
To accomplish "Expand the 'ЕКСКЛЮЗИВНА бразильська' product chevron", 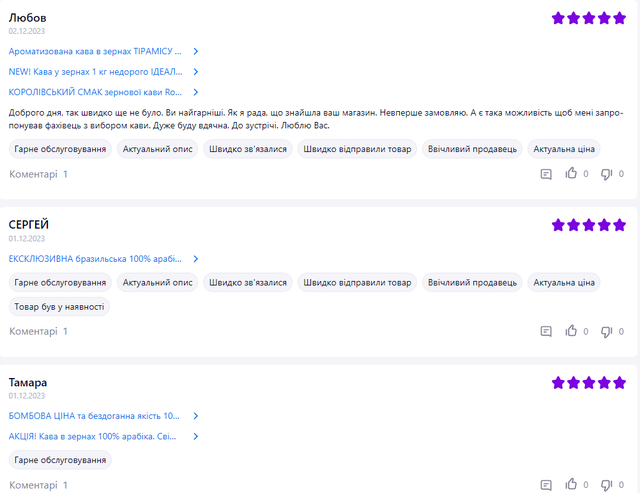I will pos(196,258).
